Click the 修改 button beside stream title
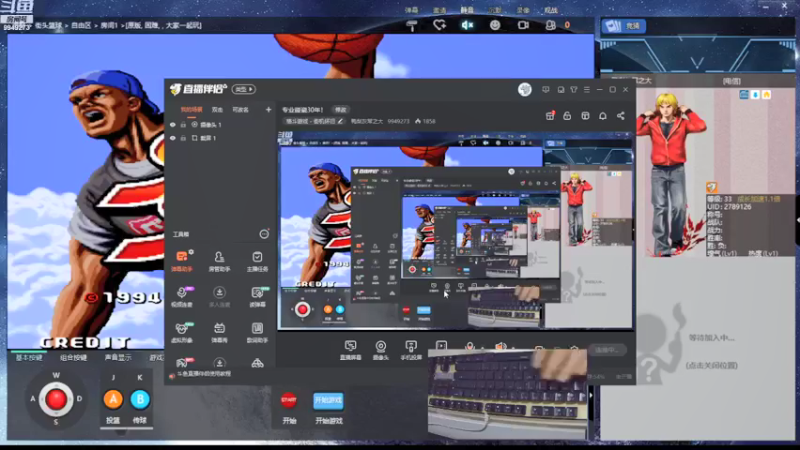800x450 pixels. pyautogui.click(x=340, y=110)
